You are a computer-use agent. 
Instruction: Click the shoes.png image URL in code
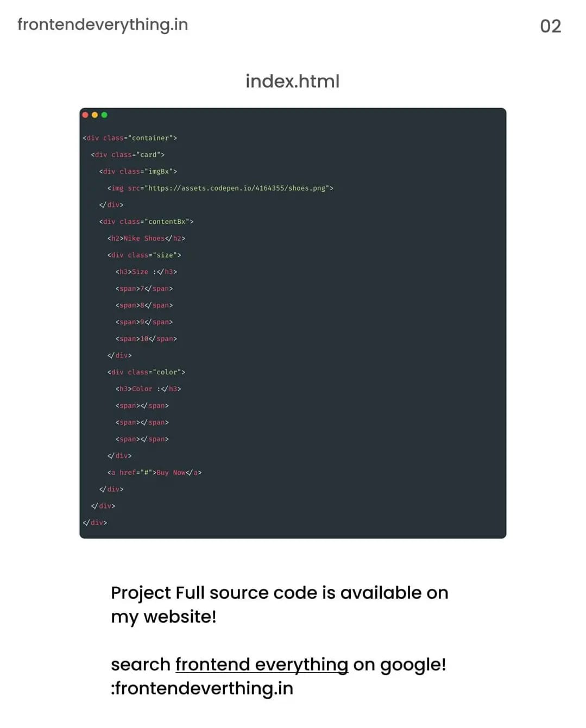pos(237,188)
